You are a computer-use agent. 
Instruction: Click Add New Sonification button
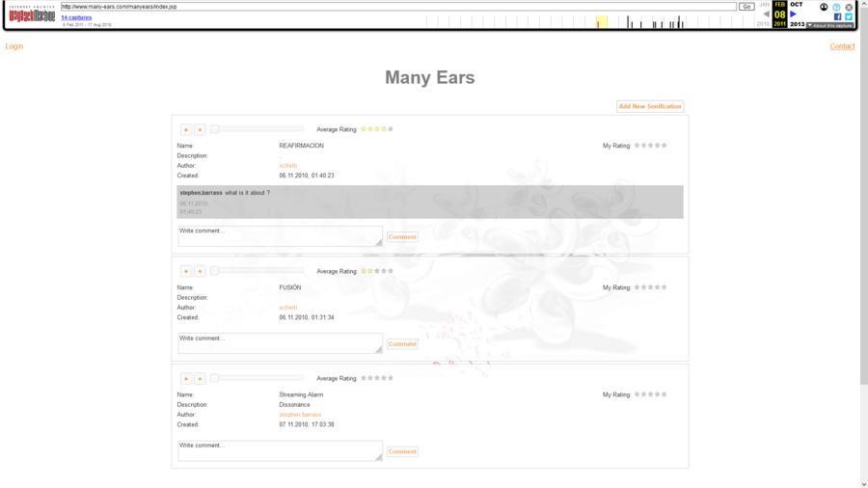[x=650, y=106]
